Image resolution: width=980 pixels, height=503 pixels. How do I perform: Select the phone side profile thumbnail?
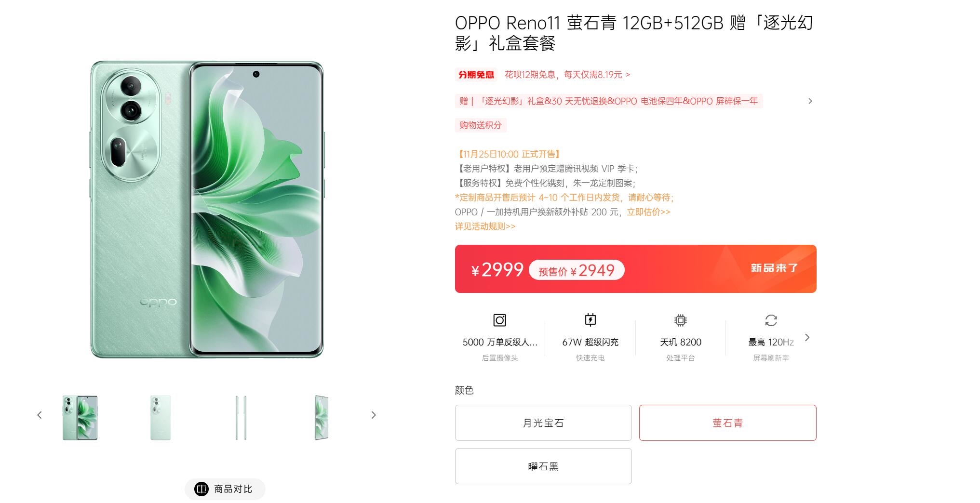pyautogui.click(x=241, y=418)
